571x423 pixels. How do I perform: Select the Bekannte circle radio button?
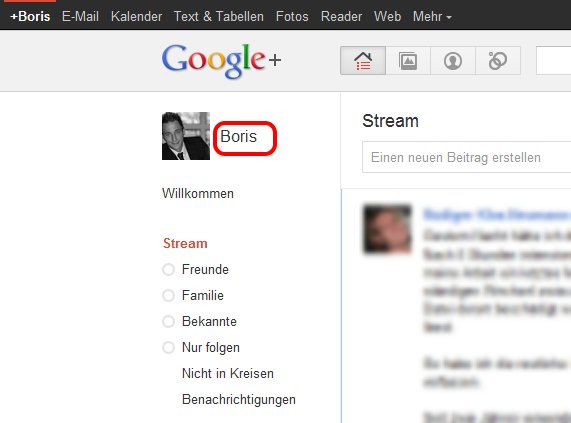pos(168,322)
